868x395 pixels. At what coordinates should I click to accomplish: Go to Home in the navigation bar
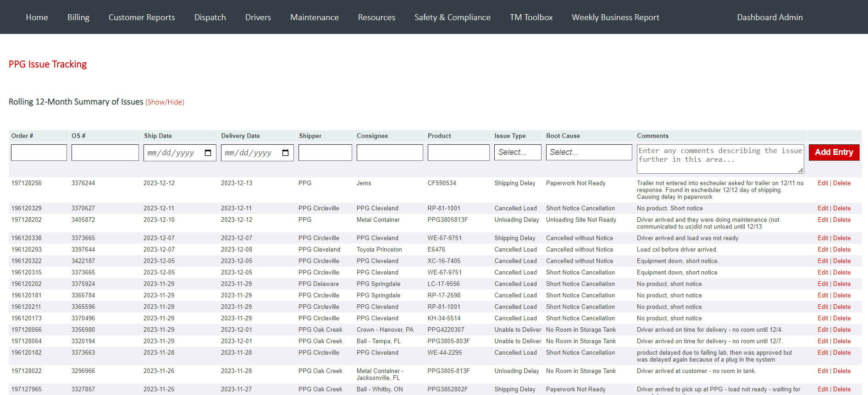[37, 17]
